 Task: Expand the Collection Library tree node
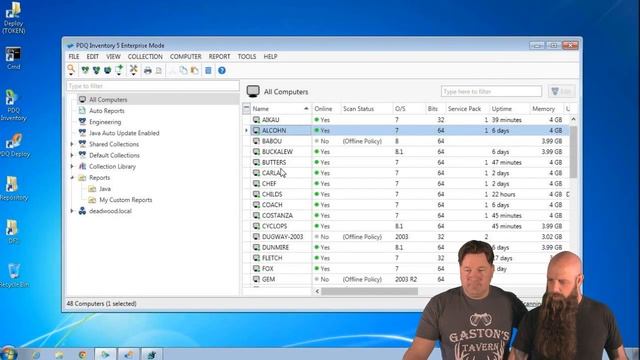(72, 167)
